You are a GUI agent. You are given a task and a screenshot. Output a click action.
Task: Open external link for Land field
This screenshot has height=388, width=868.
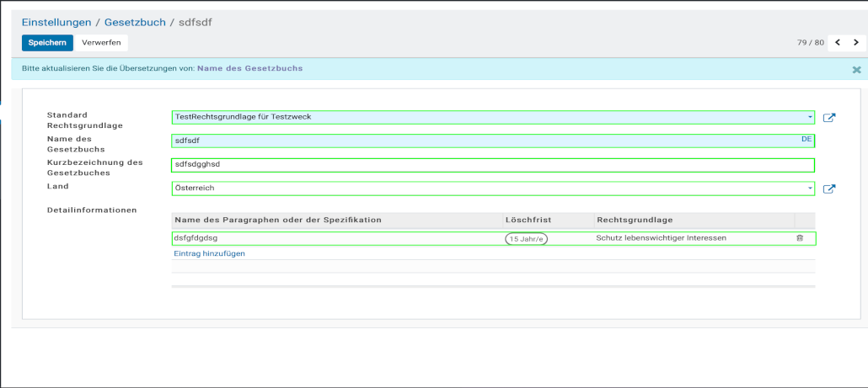click(829, 189)
